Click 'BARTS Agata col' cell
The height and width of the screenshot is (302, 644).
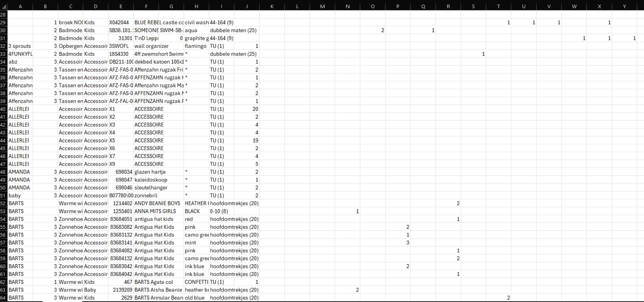[159, 282]
